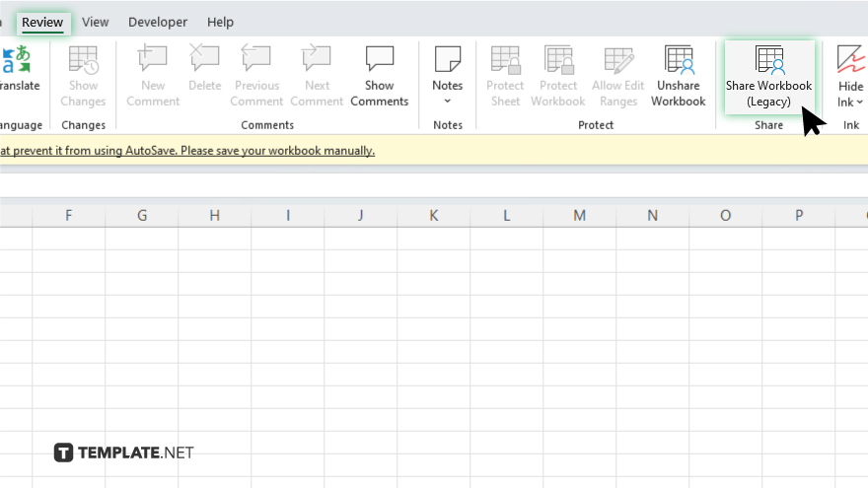Viewport: 868px width, 488px height.
Task: Click the New Comment icon
Action: point(153,61)
